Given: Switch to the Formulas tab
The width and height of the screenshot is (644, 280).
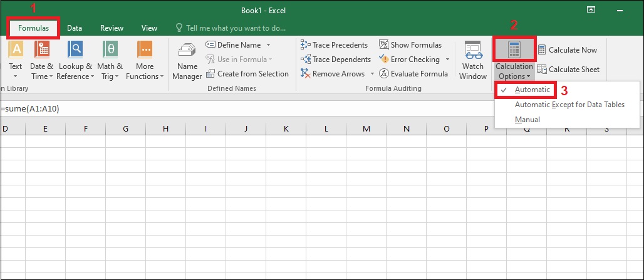Looking at the screenshot, I should [34, 28].
